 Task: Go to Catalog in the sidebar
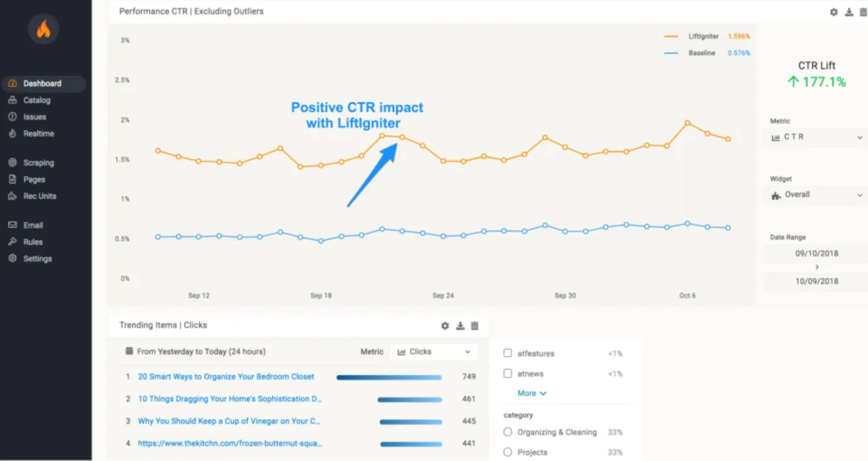37,100
